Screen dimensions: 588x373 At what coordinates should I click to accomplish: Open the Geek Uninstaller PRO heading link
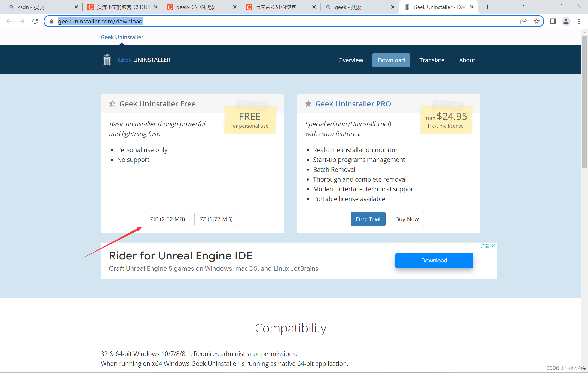353,104
